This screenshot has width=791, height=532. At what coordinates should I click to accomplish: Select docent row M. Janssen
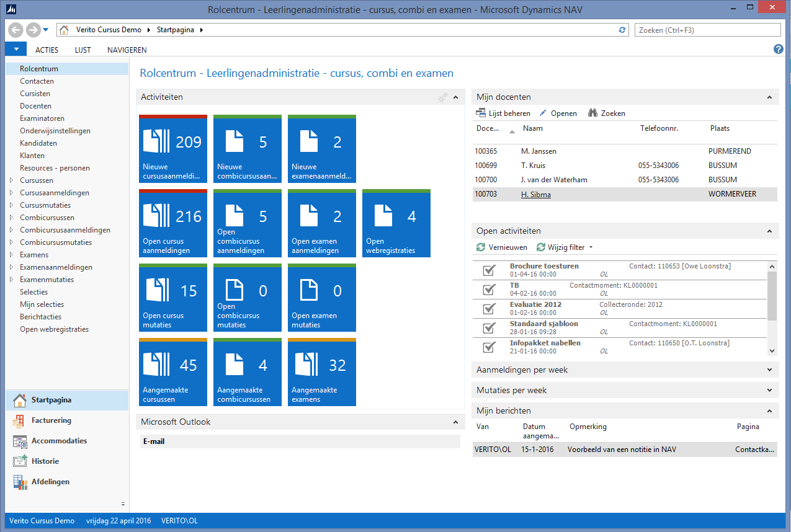tap(624, 151)
